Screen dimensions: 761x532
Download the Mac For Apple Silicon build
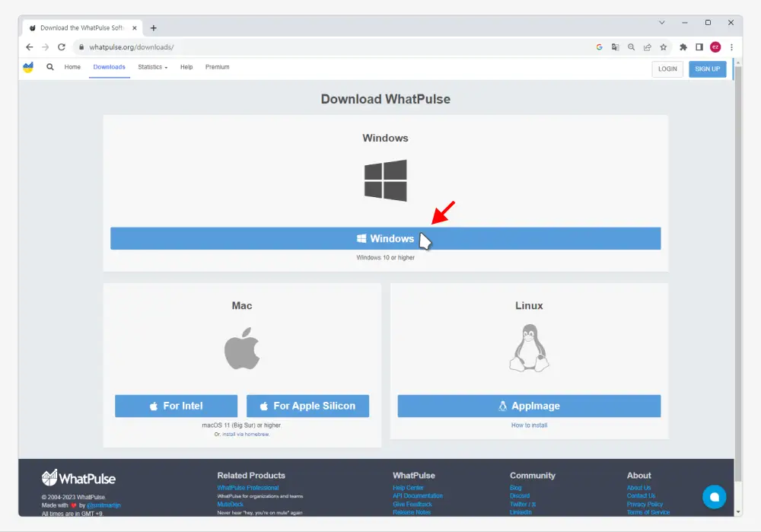(x=307, y=406)
